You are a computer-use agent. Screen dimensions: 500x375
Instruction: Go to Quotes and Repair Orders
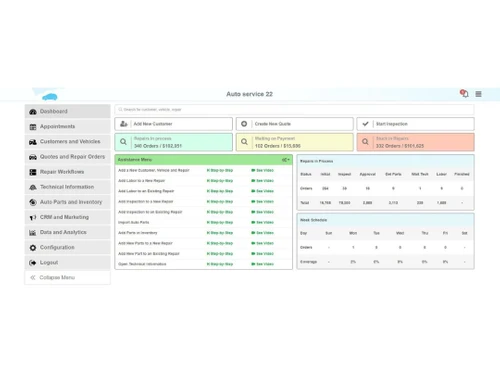(67, 157)
